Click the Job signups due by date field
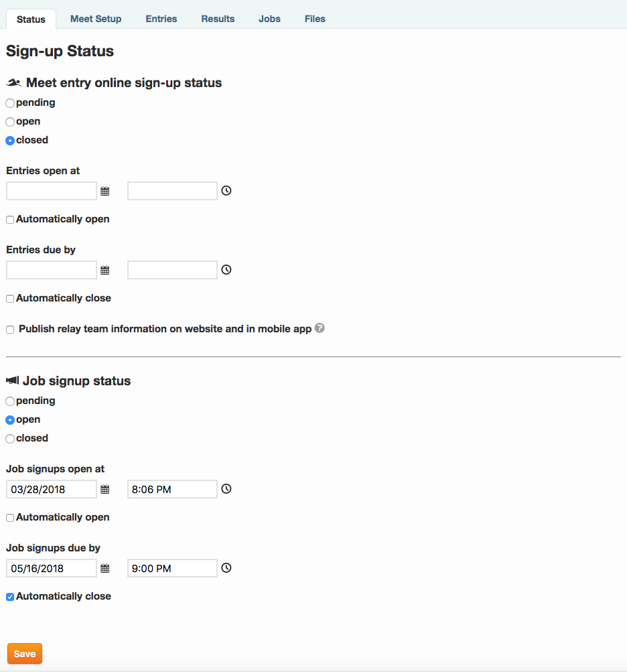The height and width of the screenshot is (672, 627). pos(52,568)
